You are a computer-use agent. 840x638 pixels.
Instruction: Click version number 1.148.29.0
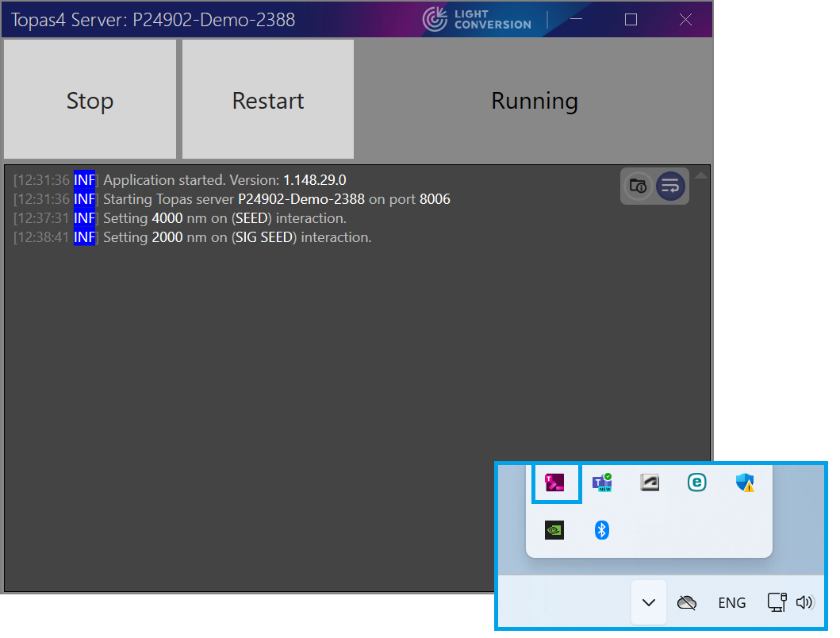pyautogui.click(x=315, y=180)
